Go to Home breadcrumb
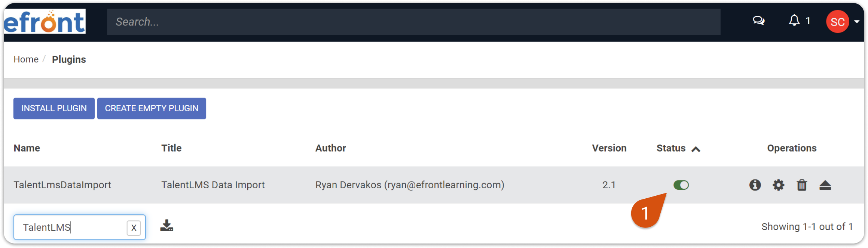The height and width of the screenshot is (248, 868). point(26,59)
